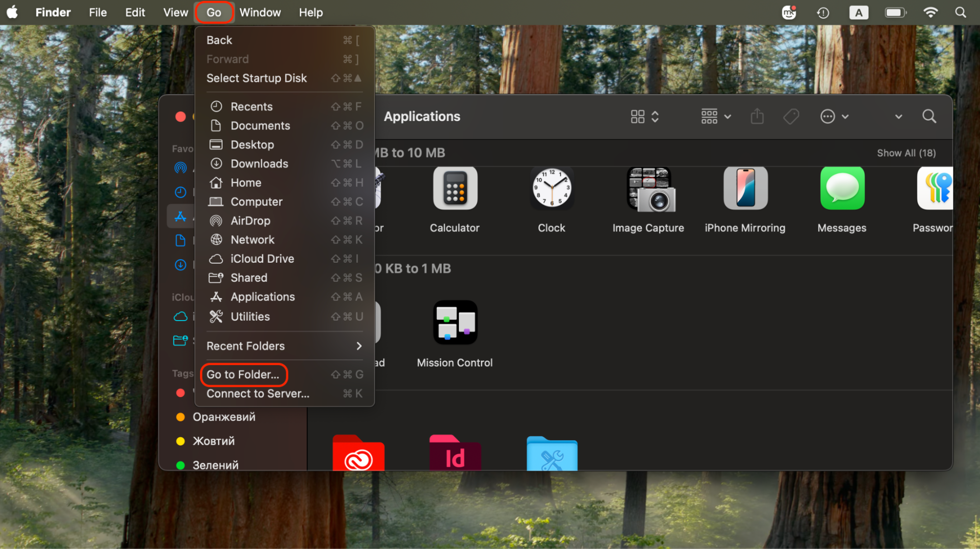Launch Image Capture
The image size is (980, 549).
tap(648, 188)
